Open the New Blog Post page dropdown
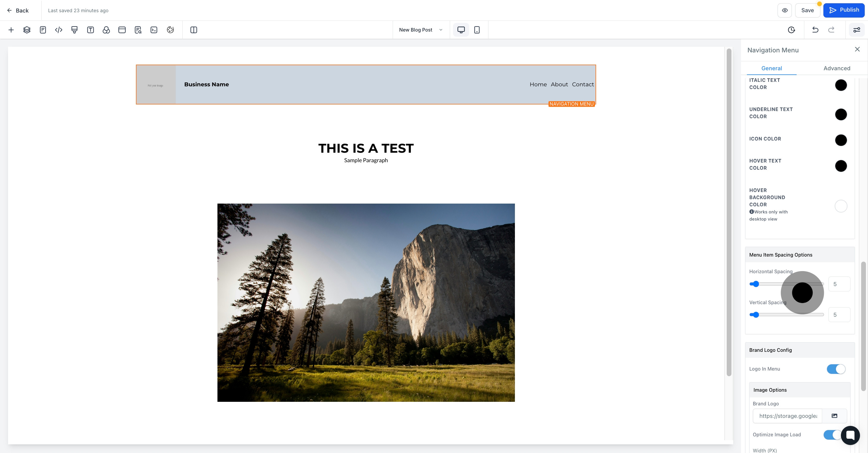The height and width of the screenshot is (453, 868). point(420,30)
